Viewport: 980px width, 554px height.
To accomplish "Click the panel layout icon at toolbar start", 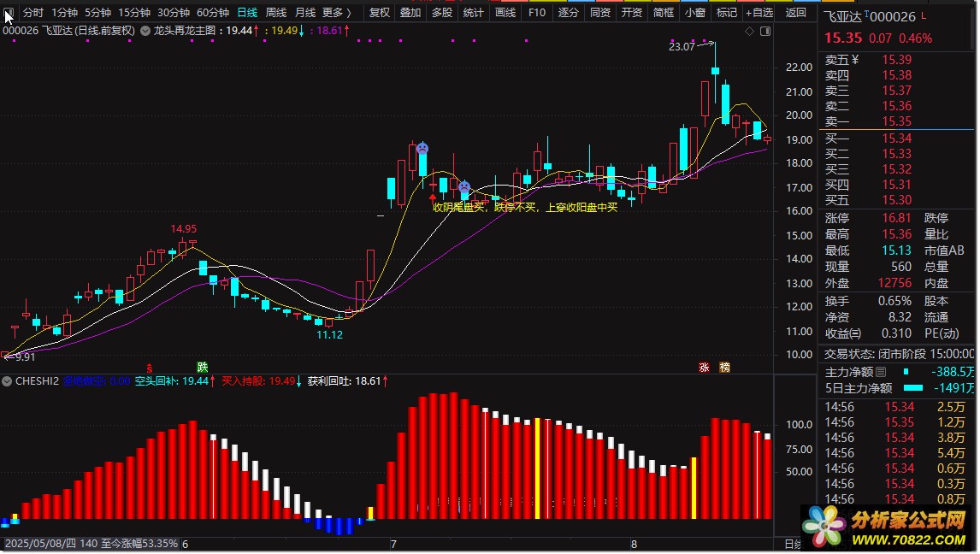I will coord(9,13).
